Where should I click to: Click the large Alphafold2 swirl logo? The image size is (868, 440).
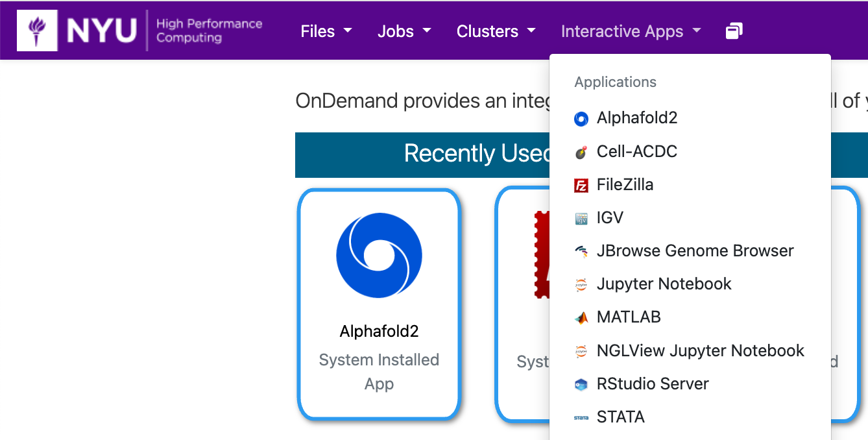(379, 256)
